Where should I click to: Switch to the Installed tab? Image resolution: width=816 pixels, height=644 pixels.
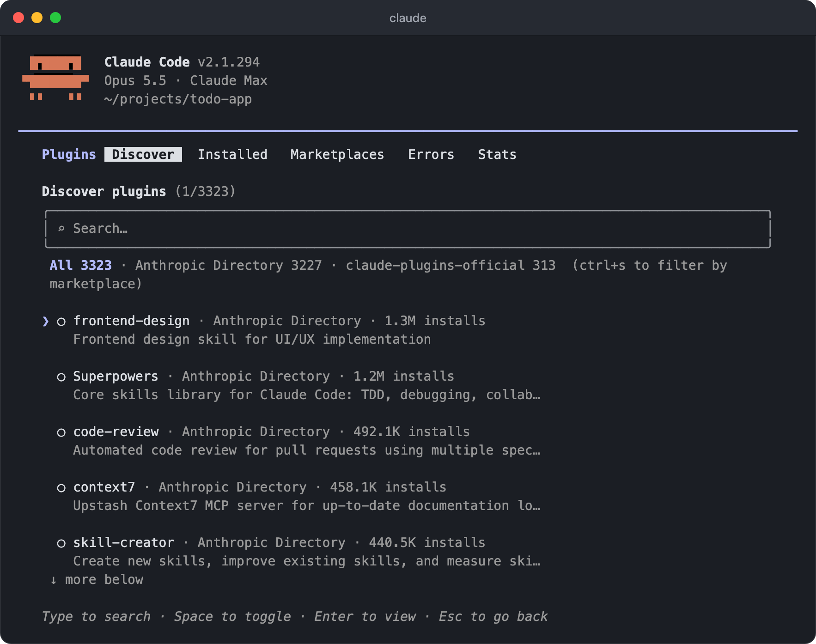232,154
